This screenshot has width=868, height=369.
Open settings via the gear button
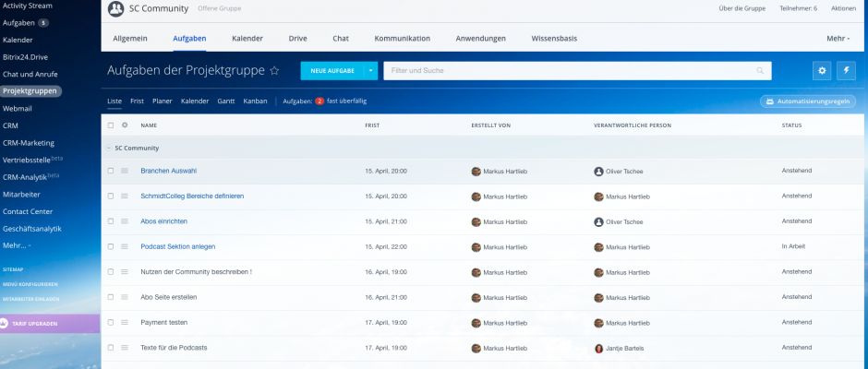(821, 71)
